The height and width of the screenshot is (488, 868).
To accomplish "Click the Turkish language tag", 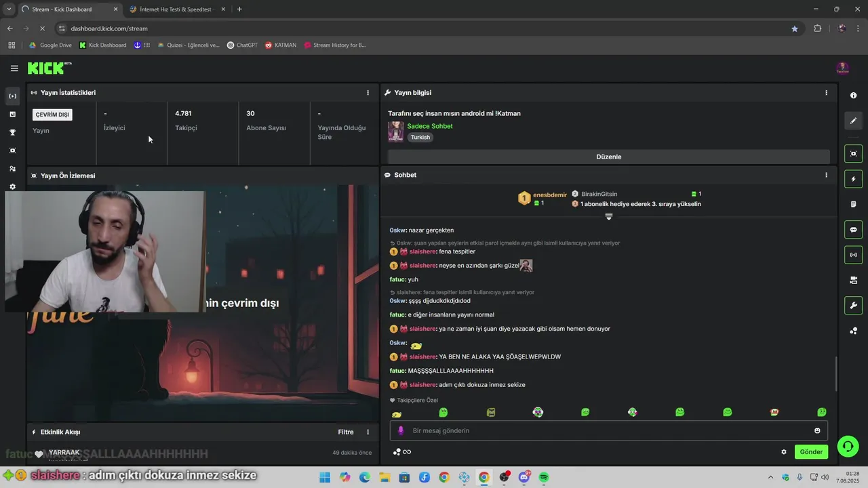I will 420,137.
